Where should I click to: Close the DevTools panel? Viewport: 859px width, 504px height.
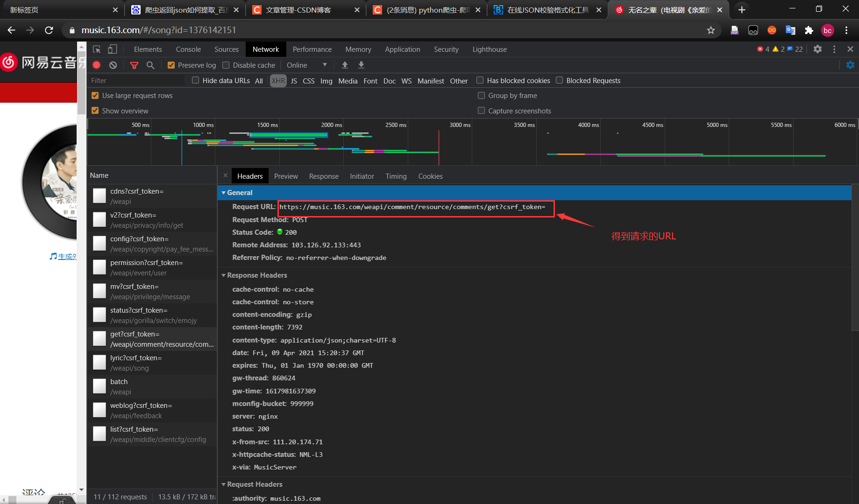(850, 49)
